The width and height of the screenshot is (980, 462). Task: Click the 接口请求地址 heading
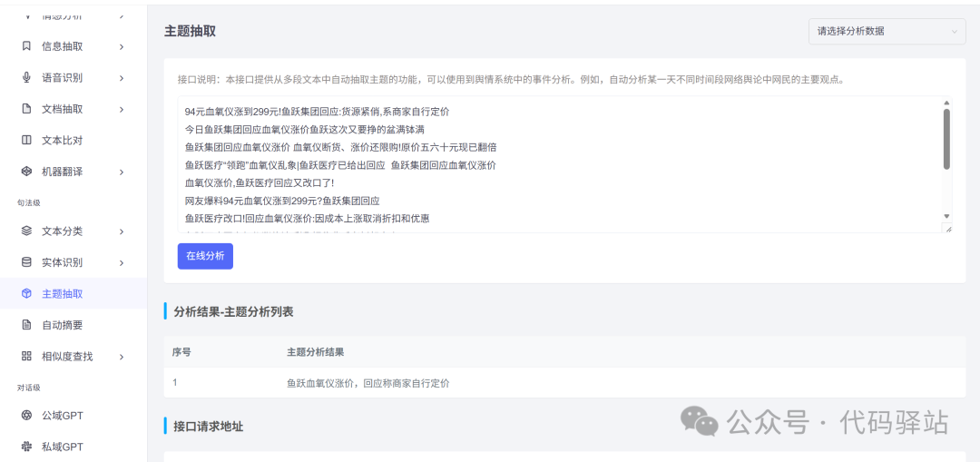coord(209,427)
